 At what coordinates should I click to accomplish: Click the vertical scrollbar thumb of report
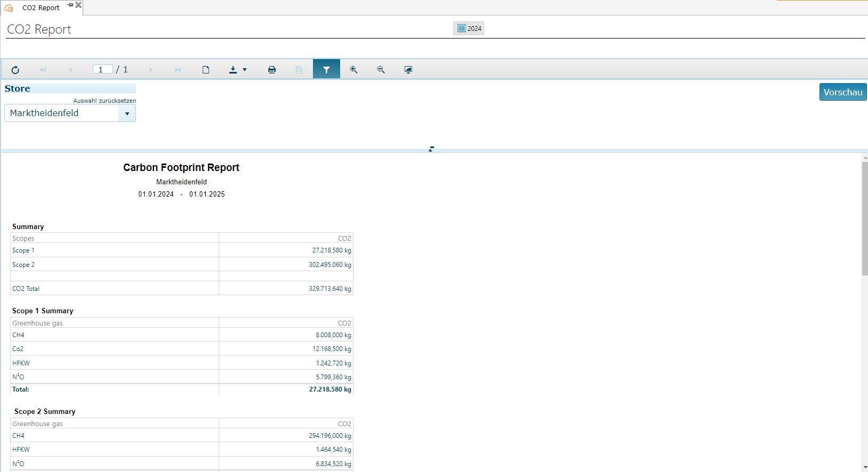[x=864, y=218]
